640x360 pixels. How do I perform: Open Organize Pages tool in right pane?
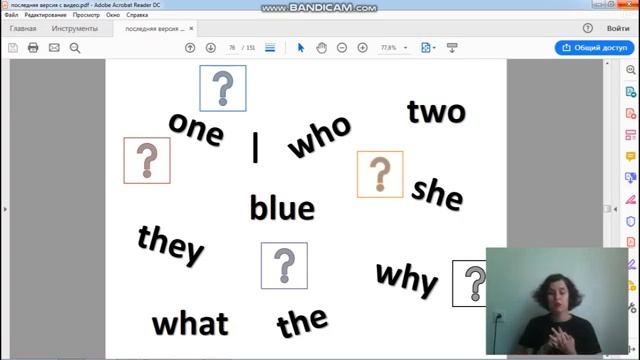pyautogui.click(x=631, y=135)
